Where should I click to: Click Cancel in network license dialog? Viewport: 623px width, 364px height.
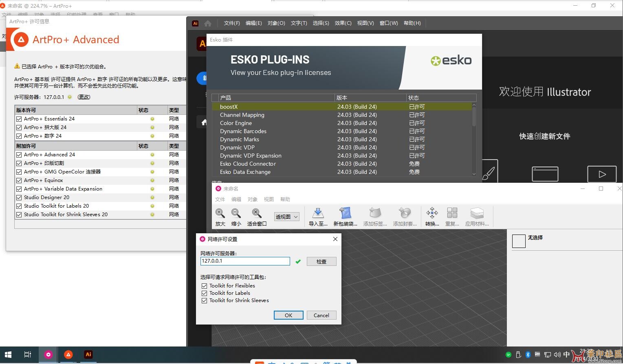click(x=321, y=315)
